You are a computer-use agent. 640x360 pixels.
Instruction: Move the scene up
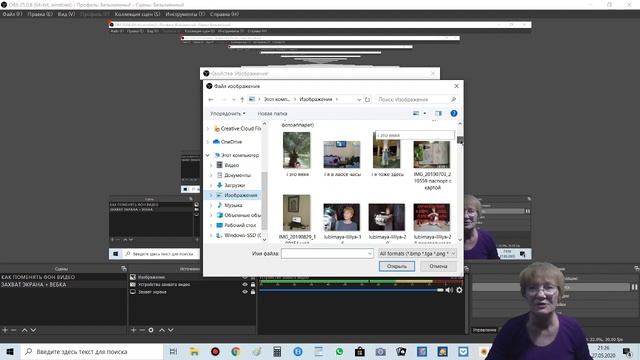24,330
